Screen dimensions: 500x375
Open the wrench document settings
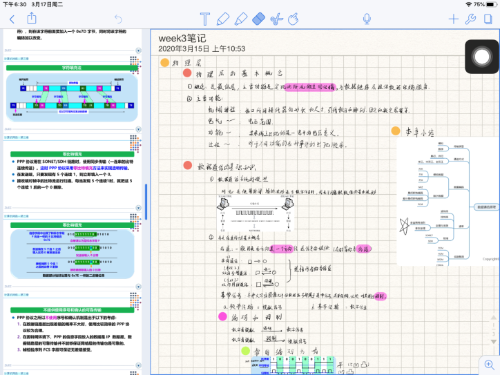pos(470,19)
